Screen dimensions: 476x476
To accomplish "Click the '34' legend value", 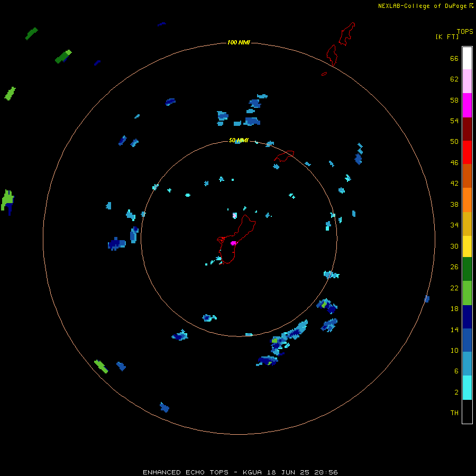I will [x=454, y=225].
